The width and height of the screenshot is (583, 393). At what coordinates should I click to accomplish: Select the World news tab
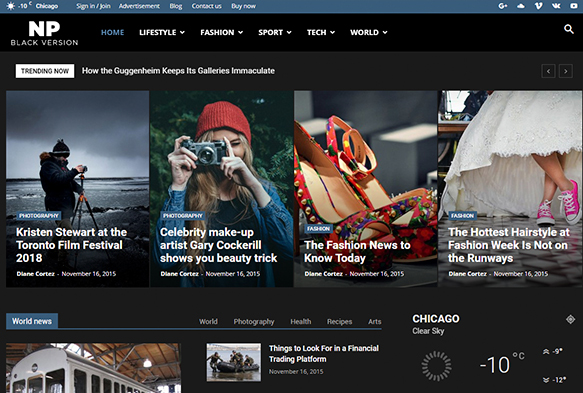coord(32,321)
